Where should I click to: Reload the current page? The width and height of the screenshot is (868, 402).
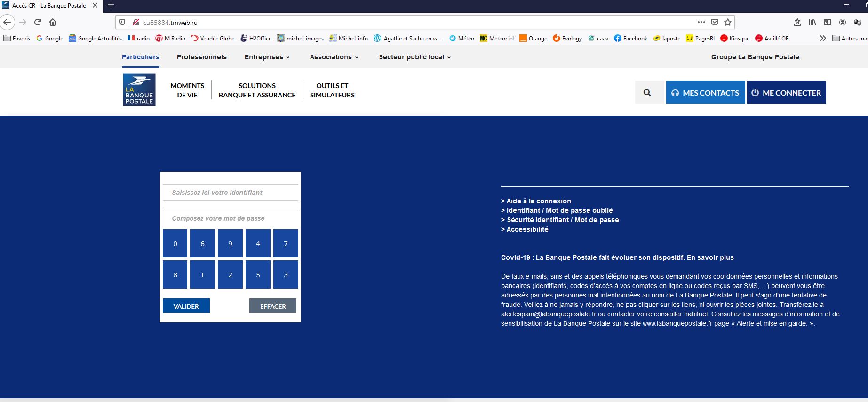38,22
